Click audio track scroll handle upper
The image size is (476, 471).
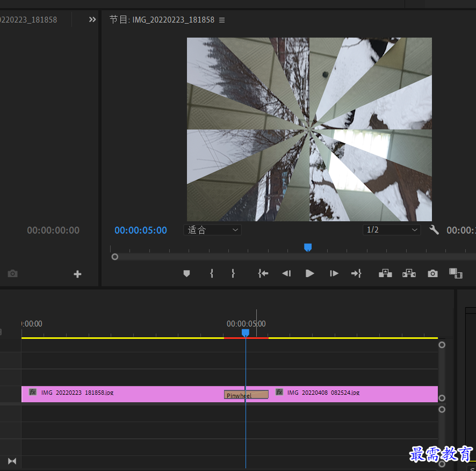(x=442, y=410)
